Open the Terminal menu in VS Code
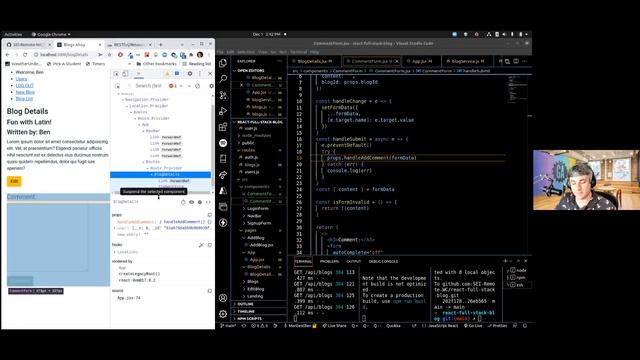The width and height of the screenshot is (640, 360). pyautogui.click(x=298, y=52)
